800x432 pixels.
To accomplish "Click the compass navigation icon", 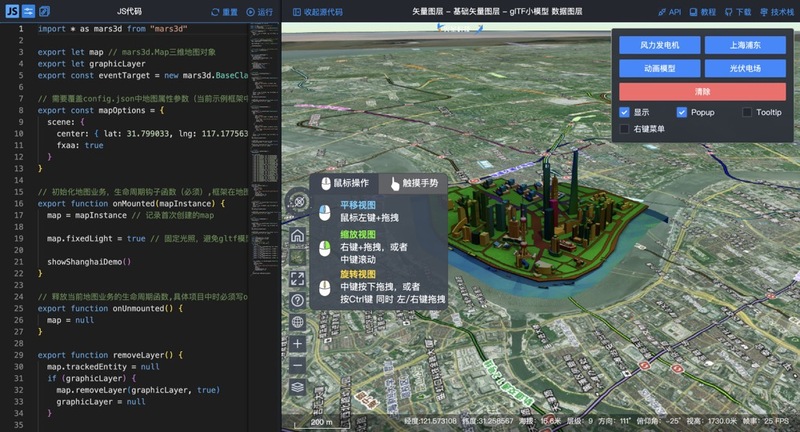I will [297, 203].
